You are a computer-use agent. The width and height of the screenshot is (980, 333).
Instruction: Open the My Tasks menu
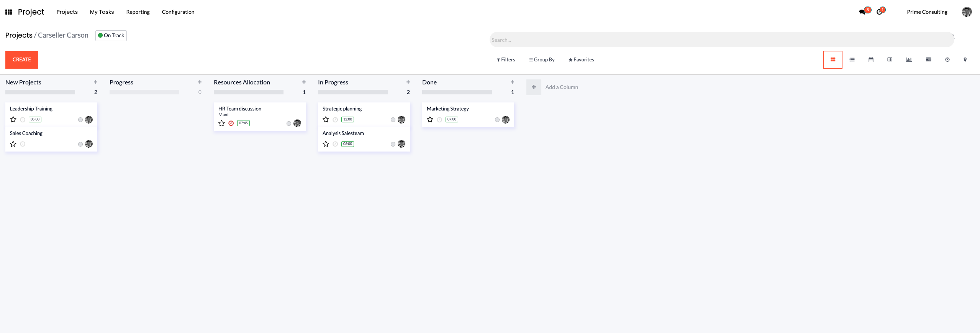[x=102, y=12]
